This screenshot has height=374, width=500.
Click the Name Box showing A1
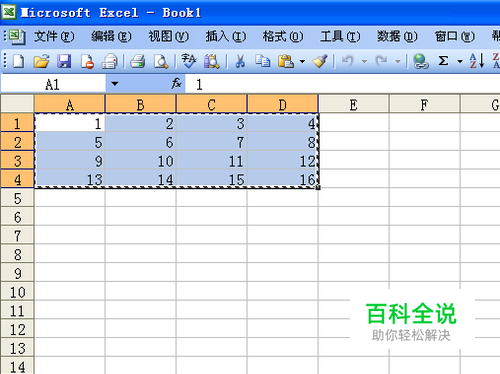tap(53, 84)
